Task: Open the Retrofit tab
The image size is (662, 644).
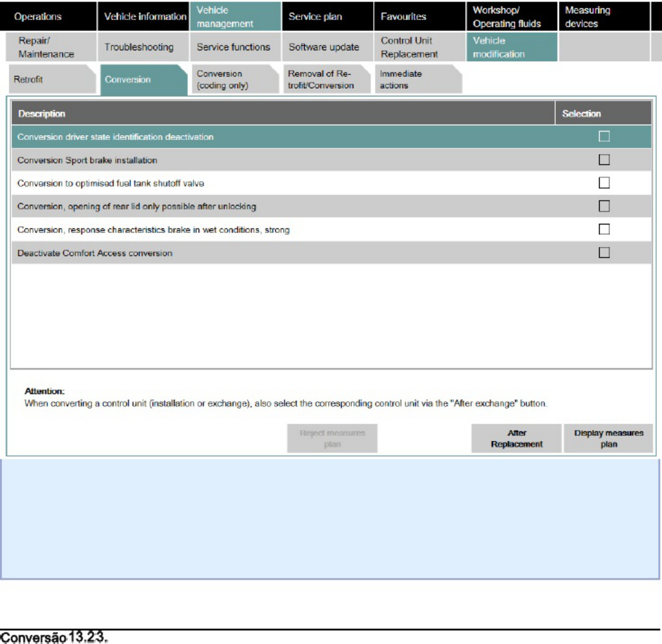Action: (53, 79)
